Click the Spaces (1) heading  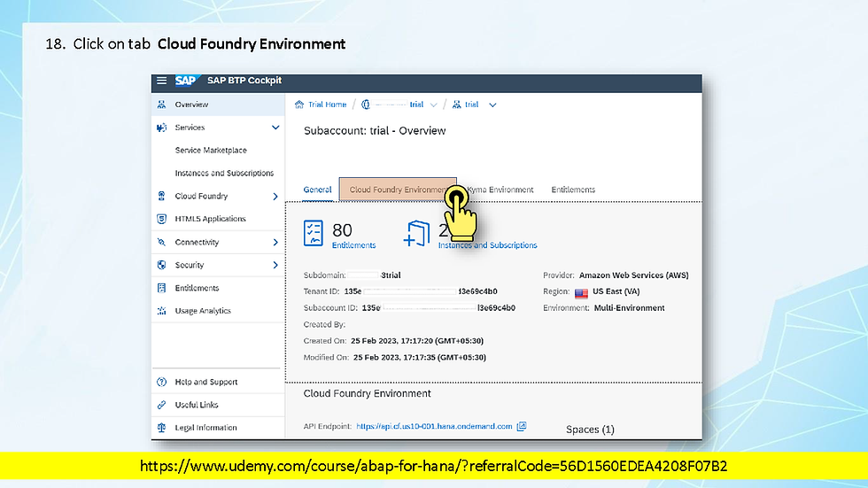pyautogui.click(x=590, y=430)
